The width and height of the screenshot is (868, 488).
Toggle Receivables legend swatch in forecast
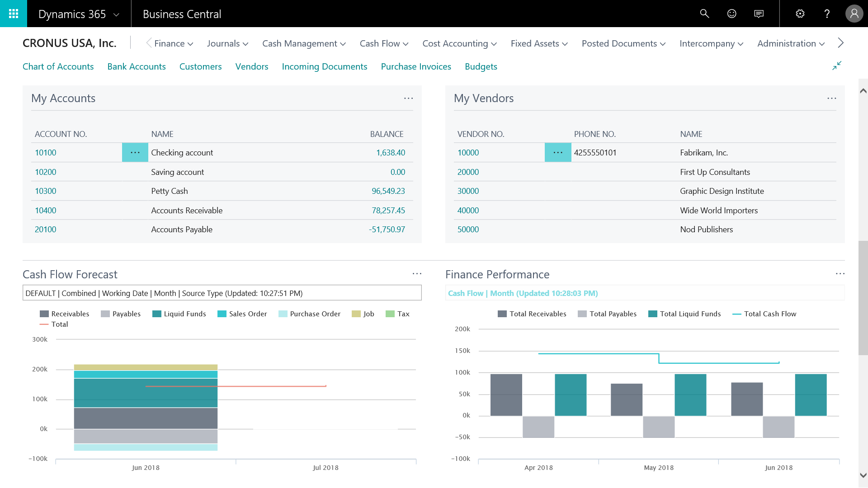pyautogui.click(x=44, y=314)
